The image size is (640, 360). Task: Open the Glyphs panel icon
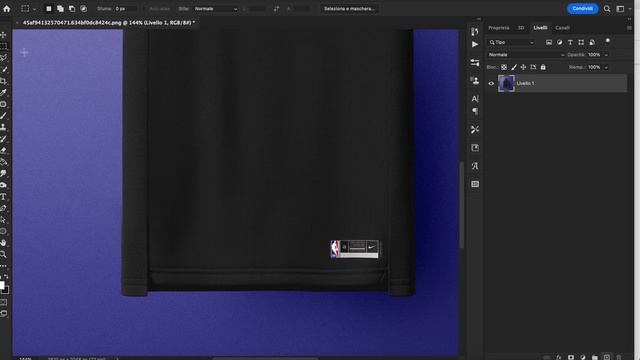475,166
